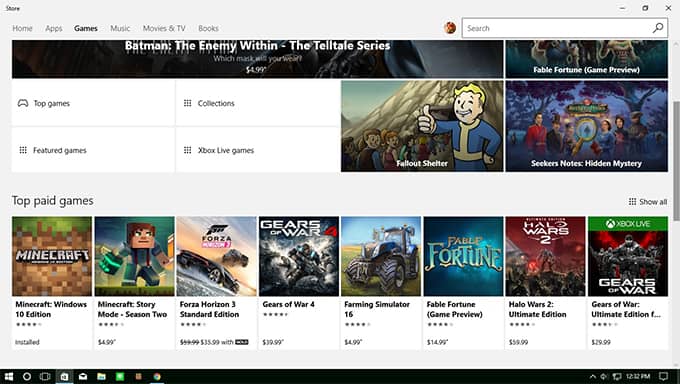The image size is (680, 384).
Task: Open Gears of War 4 cover image
Action: click(x=299, y=256)
